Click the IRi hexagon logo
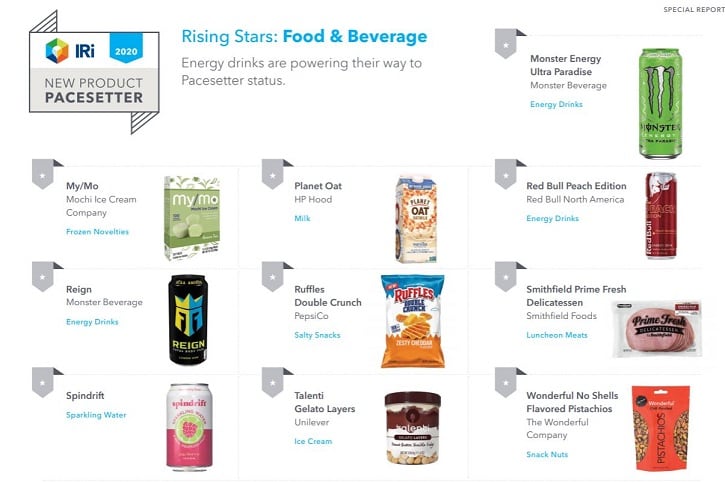725x483 pixels. tap(57, 50)
